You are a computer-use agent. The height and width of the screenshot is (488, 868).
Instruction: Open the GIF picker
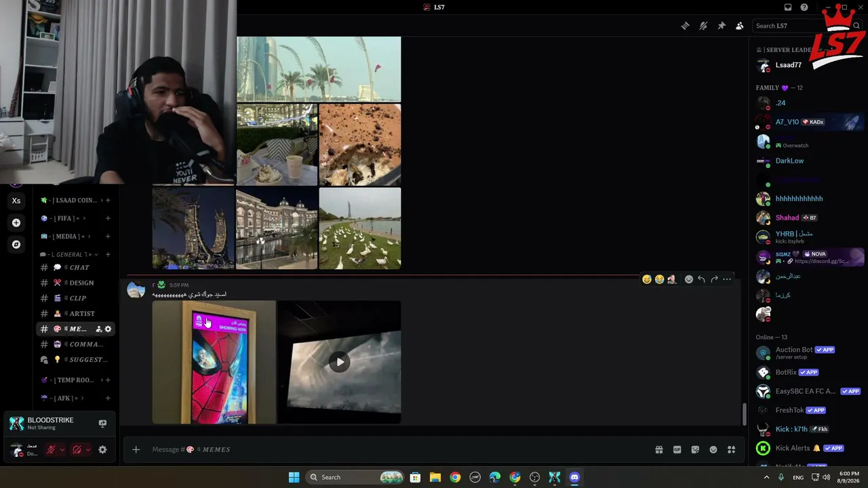pyautogui.click(x=677, y=449)
